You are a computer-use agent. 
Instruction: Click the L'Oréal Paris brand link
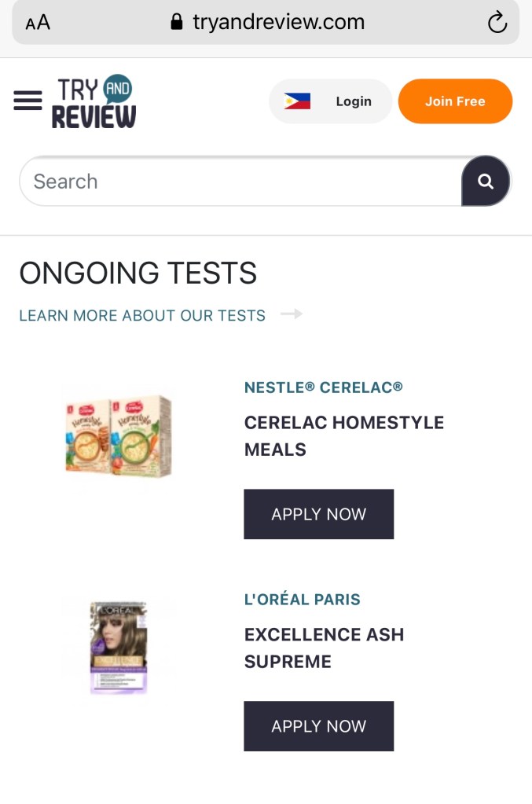(302, 600)
